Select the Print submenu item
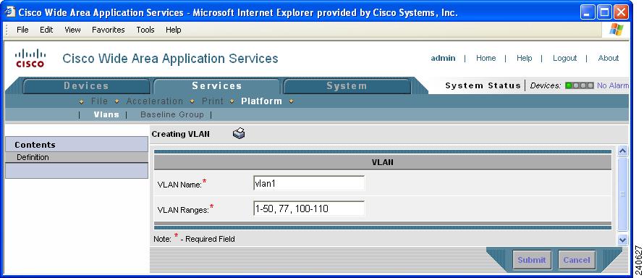This screenshot has height=278, width=644. coord(212,101)
